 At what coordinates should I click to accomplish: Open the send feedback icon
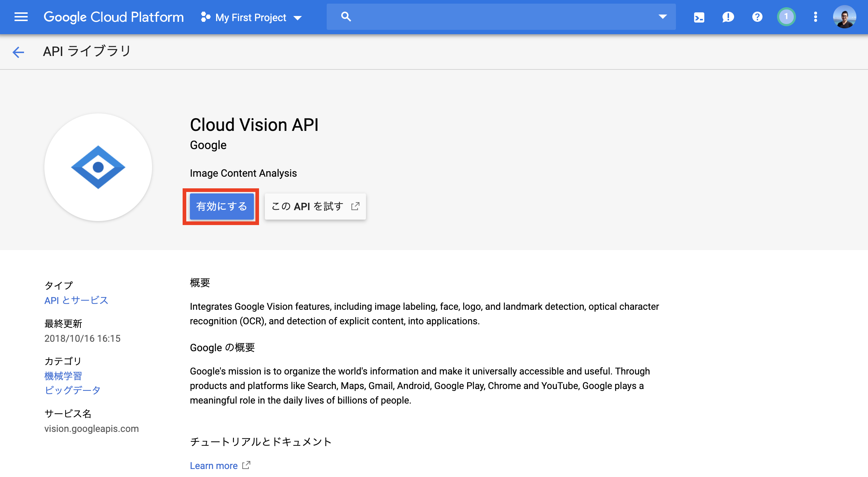(x=728, y=17)
